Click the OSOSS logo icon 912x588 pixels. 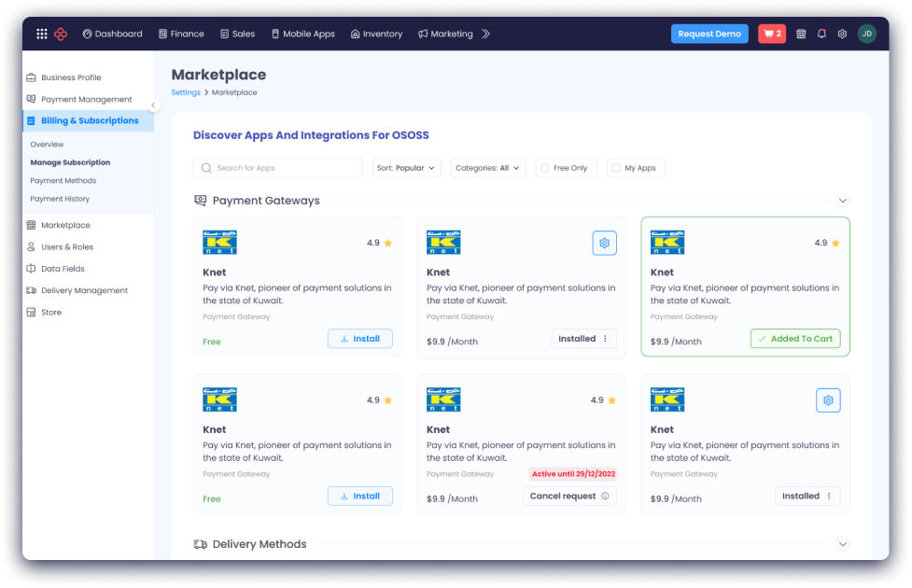[61, 34]
